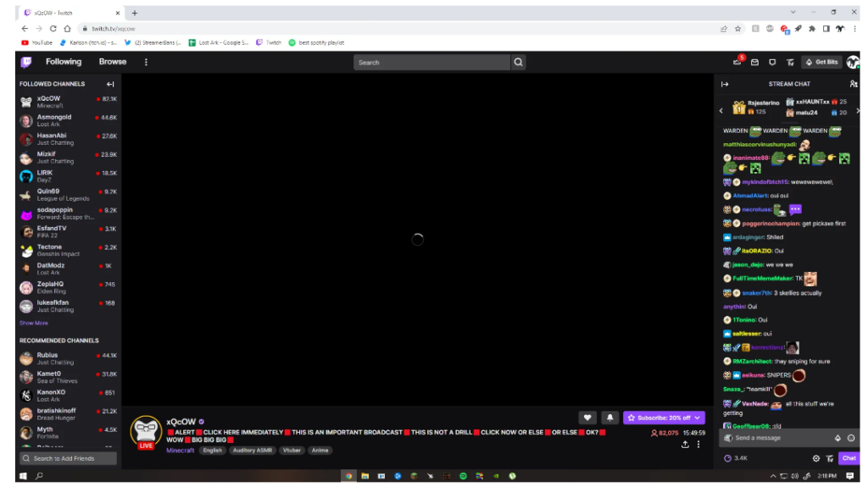Open EsfandTV channel in sidebar

pos(68,232)
